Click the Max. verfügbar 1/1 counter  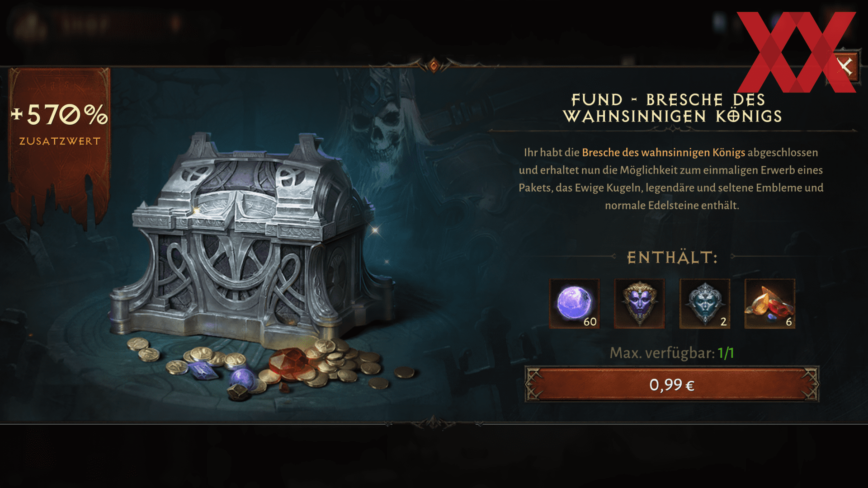672,353
